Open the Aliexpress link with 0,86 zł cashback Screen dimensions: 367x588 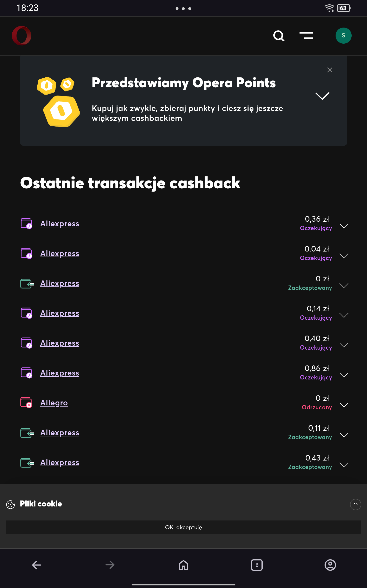tap(60, 373)
